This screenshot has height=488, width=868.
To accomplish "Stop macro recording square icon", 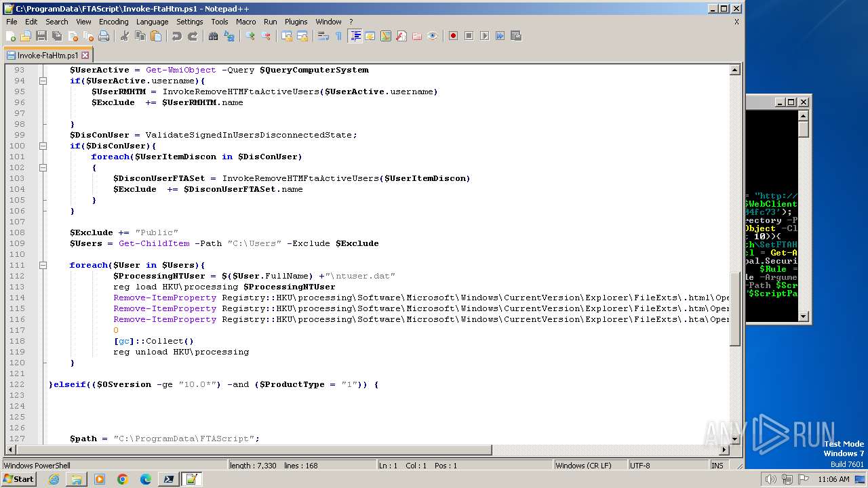I will point(469,36).
